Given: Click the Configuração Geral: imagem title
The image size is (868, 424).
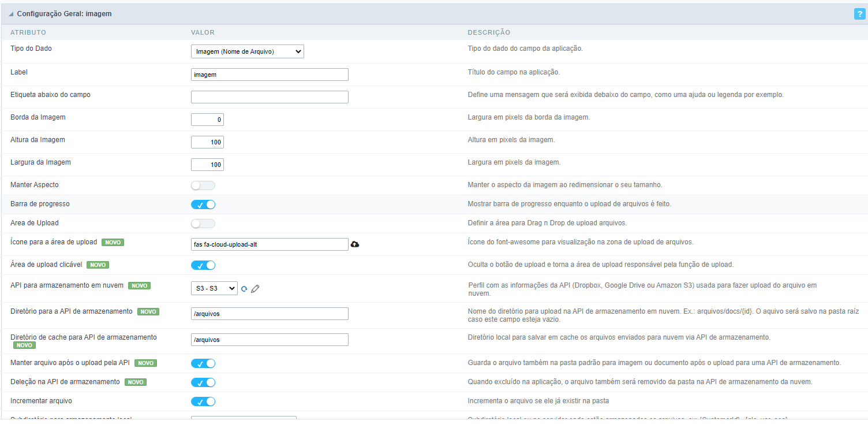Looking at the screenshot, I should (x=64, y=14).
